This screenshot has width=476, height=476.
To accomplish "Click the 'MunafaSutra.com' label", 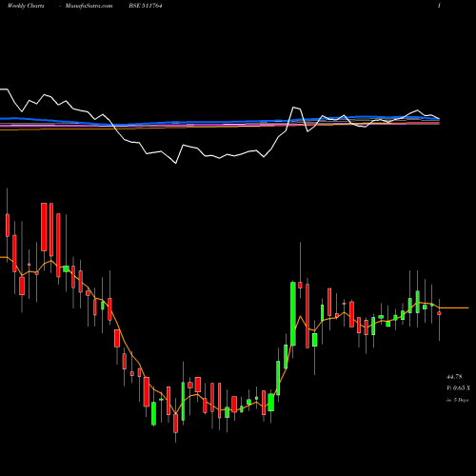I will (x=89, y=6).
